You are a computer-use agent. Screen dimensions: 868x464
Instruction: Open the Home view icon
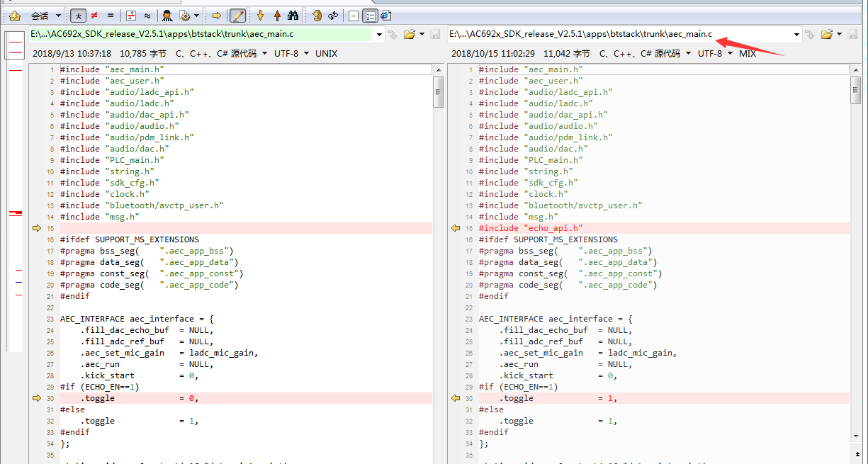point(14,15)
